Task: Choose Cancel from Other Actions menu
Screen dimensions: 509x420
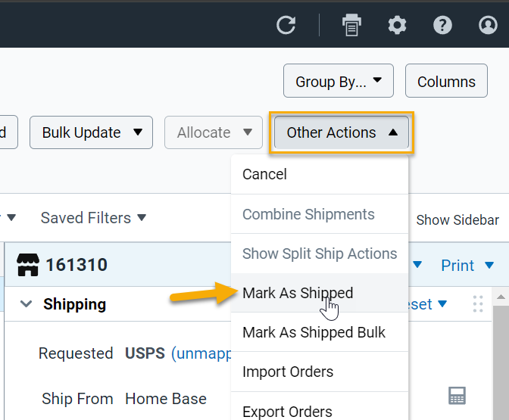Action: 264,174
